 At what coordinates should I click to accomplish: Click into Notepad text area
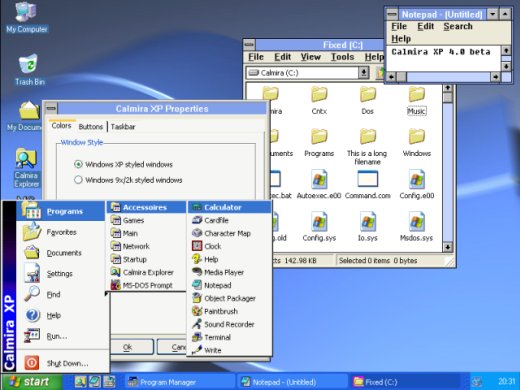(x=443, y=58)
